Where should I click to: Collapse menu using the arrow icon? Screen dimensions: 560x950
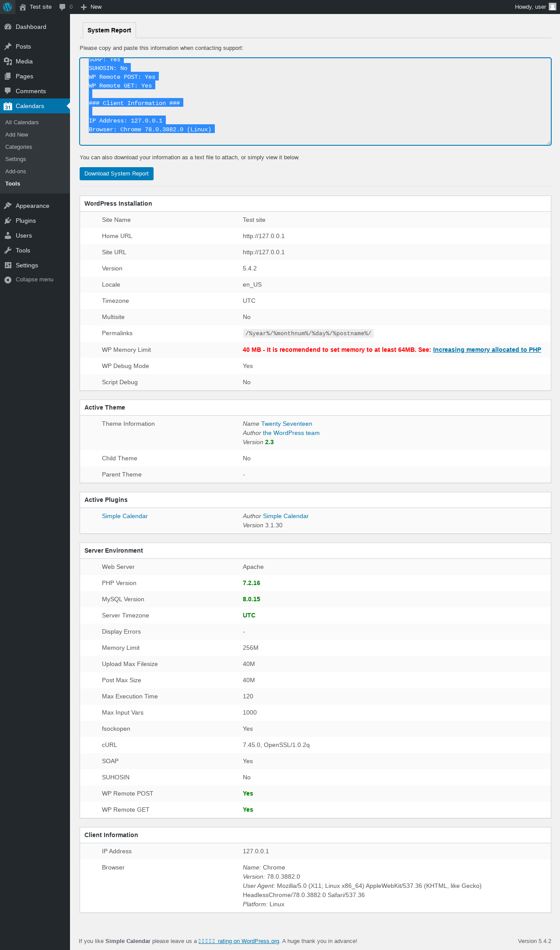(8, 280)
